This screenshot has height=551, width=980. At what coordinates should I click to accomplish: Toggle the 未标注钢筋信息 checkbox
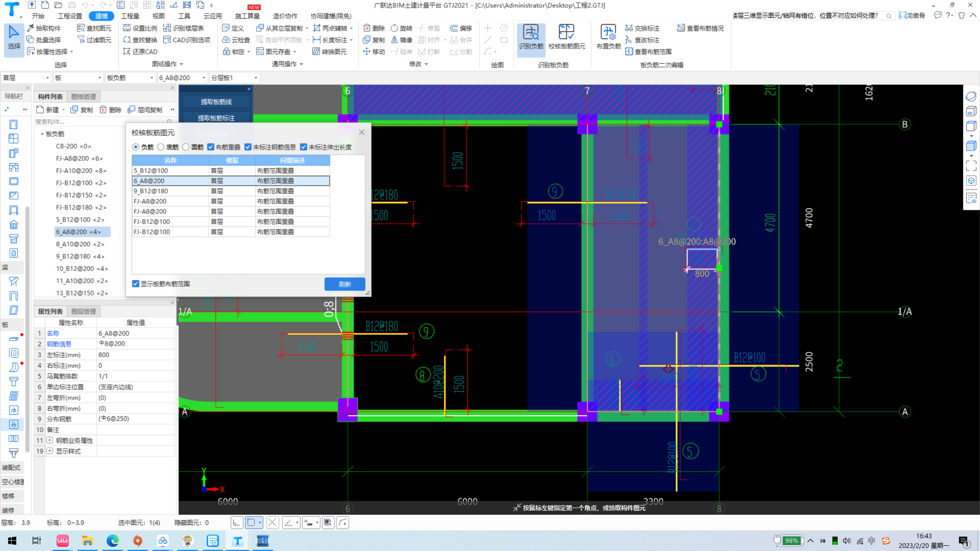pyautogui.click(x=248, y=147)
